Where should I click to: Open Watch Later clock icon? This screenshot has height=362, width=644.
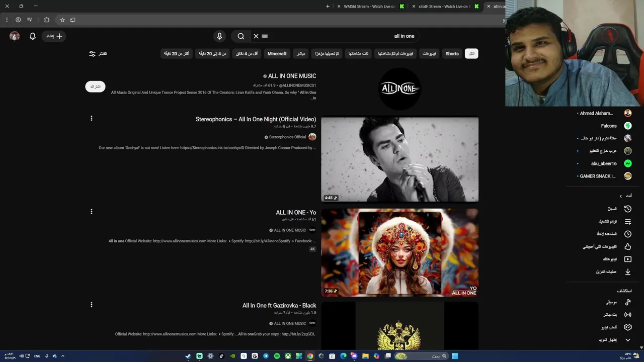628,234
